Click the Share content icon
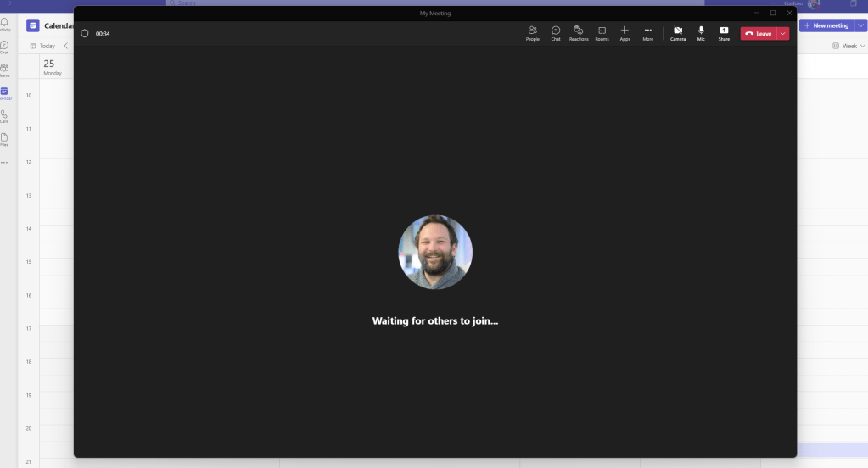This screenshot has height=468, width=868. point(724,33)
